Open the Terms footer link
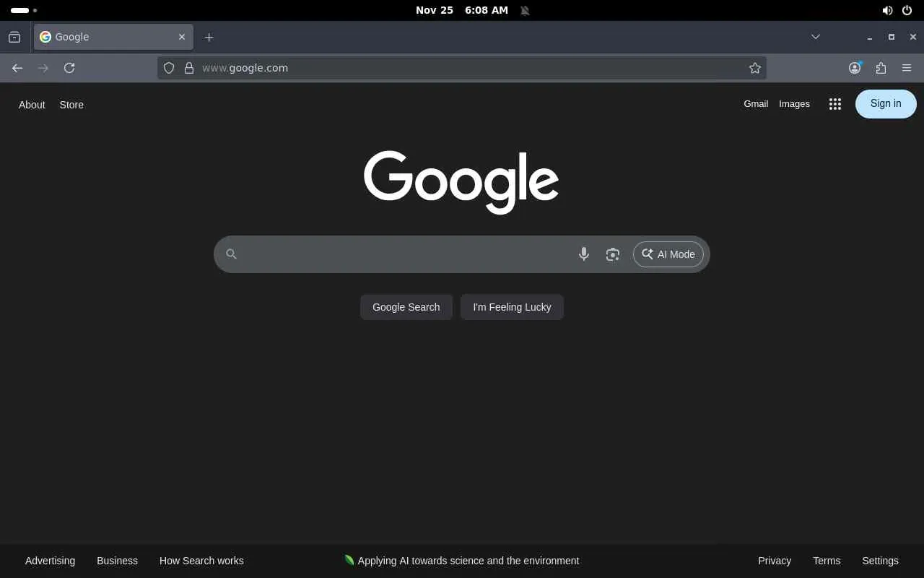Image resolution: width=924 pixels, height=578 pixels. pos(827,561)
